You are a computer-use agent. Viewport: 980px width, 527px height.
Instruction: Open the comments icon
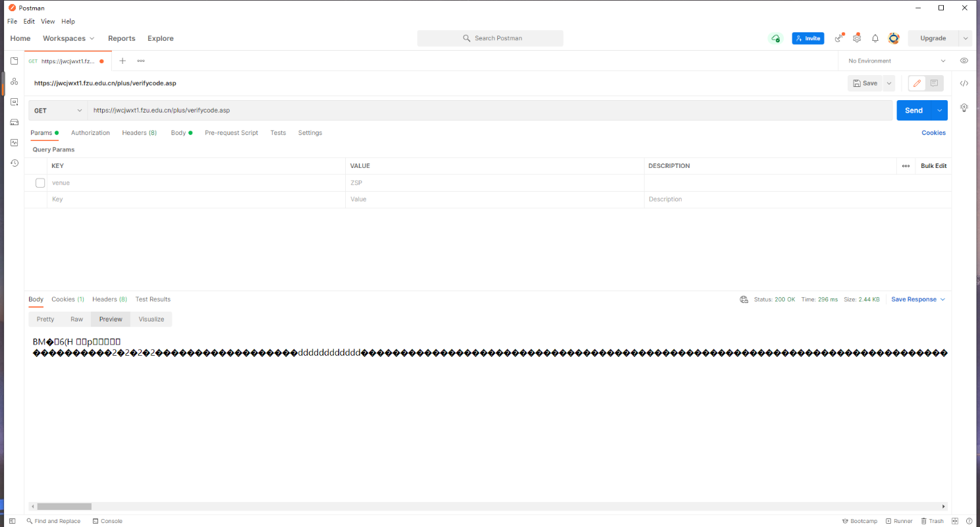coord(934,83)
